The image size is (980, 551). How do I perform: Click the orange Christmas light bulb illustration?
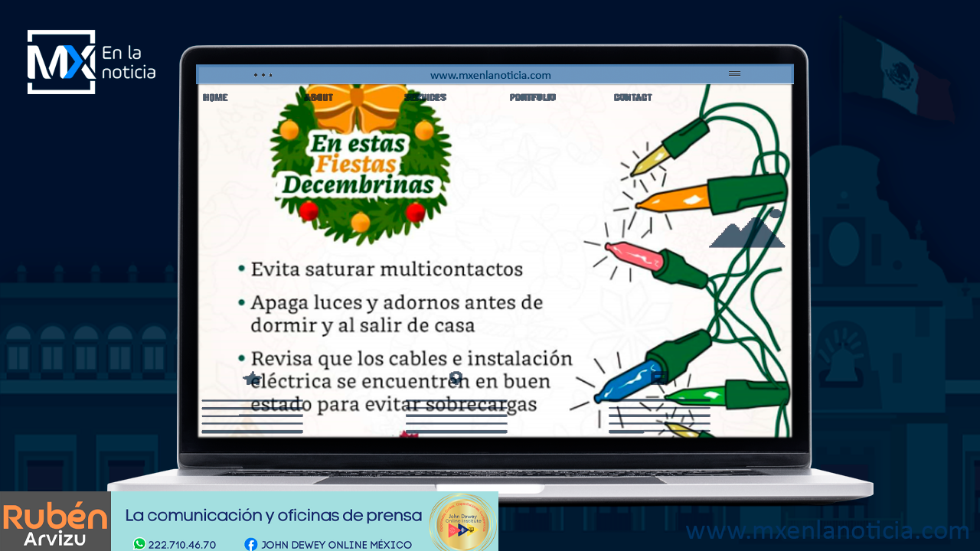coord(711,196)
